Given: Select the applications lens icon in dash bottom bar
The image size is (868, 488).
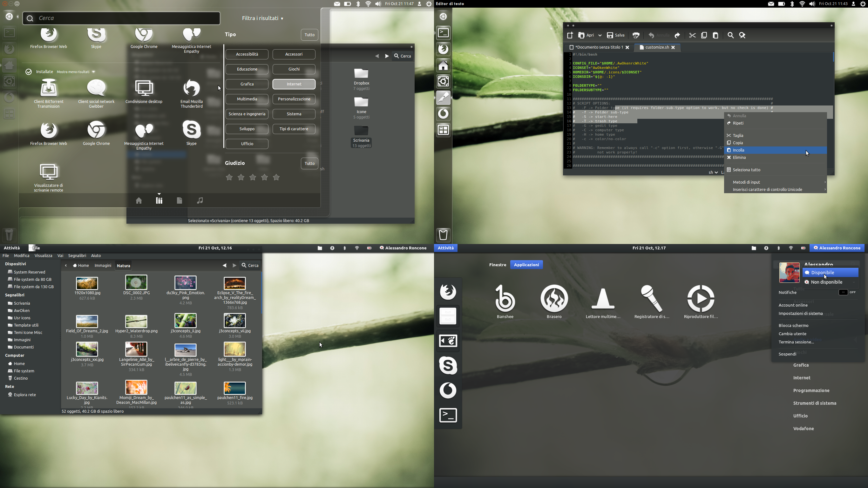Looking at the screenshot, I should coord(159,200).
